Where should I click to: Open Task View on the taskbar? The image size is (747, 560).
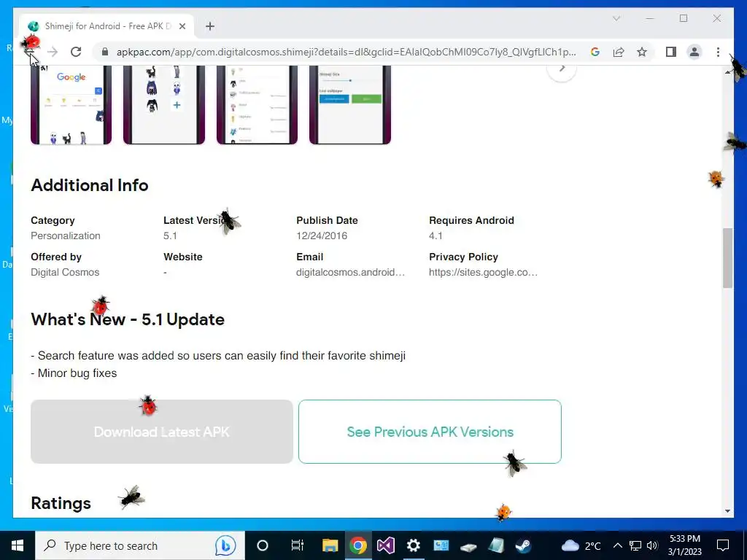(x=298, y=545)
